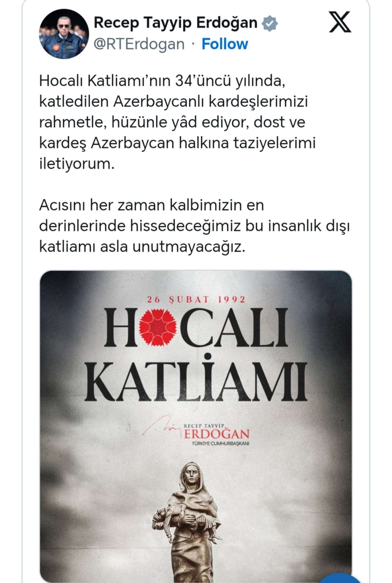The image size is (392, 583).
Task: Click the 26 ŞUBAT 1992 date text
Action: coord(196,299)
